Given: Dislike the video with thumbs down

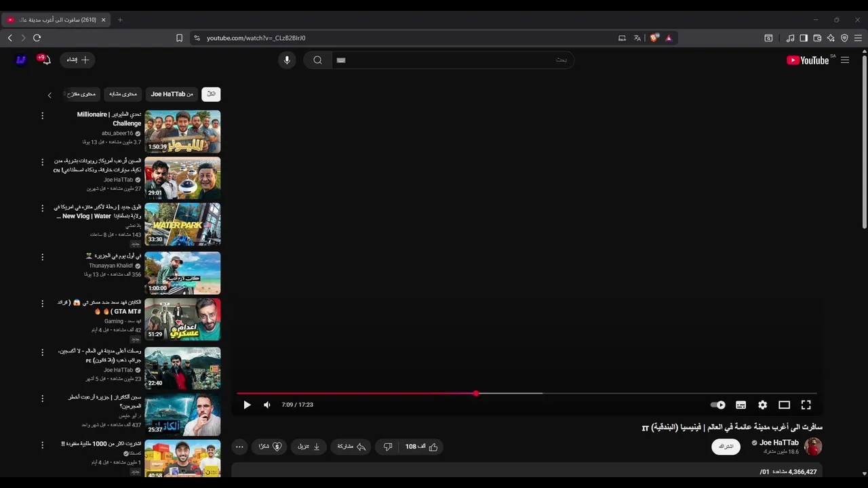Looking at the screenshot, I should point(388,447).
